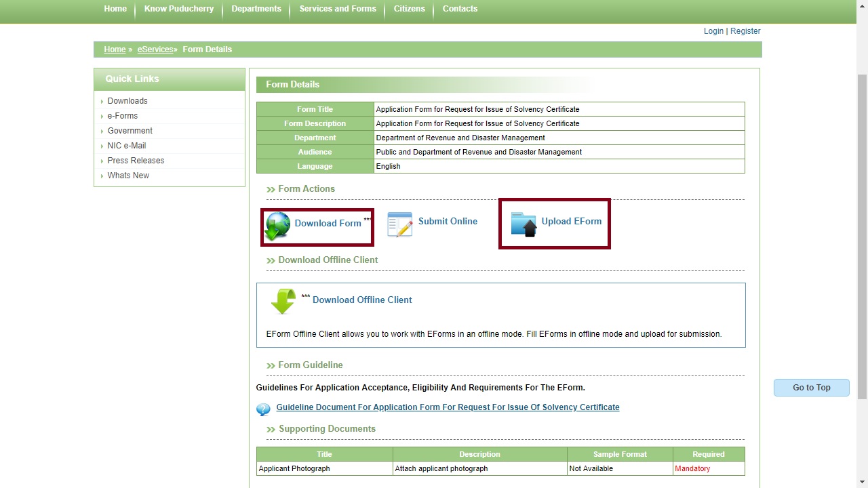Open eServices from the breadcrumb
Image resolution: width=868 pixels, height=488 pixels.
coord(155,49)
